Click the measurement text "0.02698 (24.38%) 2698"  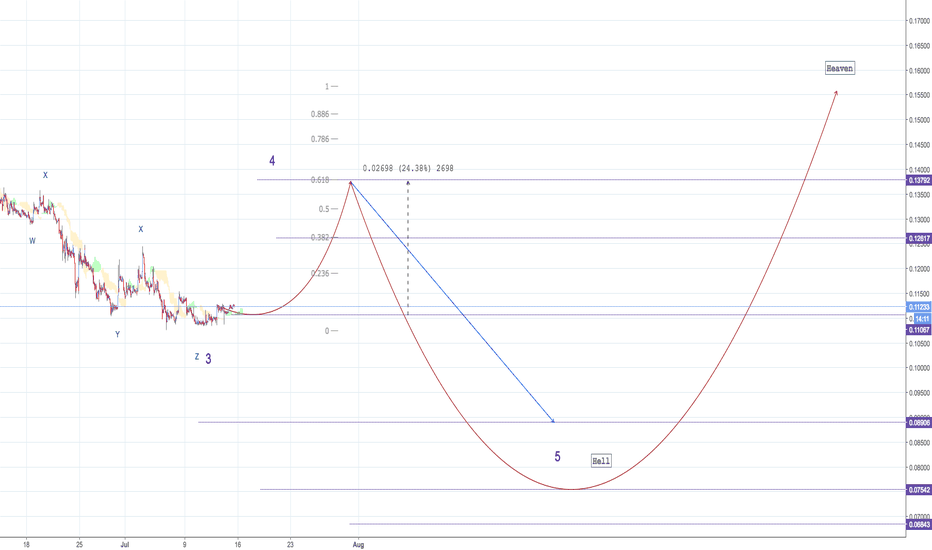pyautogui.click(x=408, y=168)
